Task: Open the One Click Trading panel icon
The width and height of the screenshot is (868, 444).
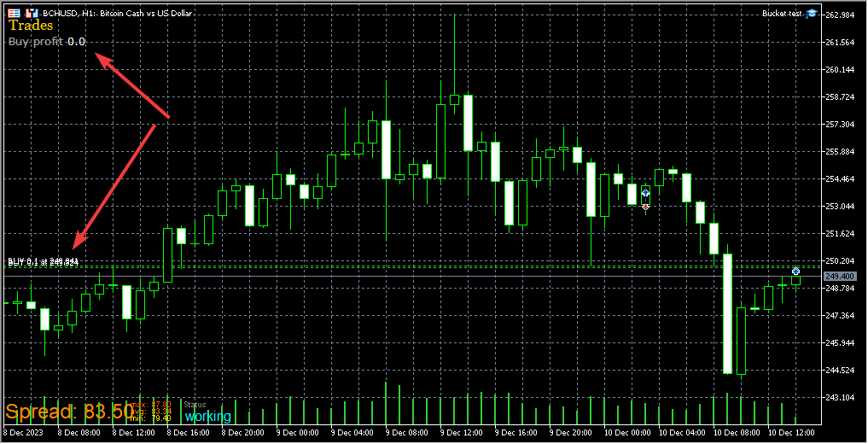Action: point(14,13)
